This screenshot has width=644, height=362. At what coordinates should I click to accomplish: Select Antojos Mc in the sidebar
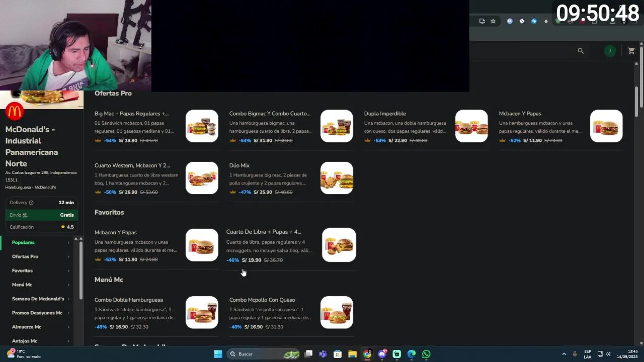tap(25, 341)
